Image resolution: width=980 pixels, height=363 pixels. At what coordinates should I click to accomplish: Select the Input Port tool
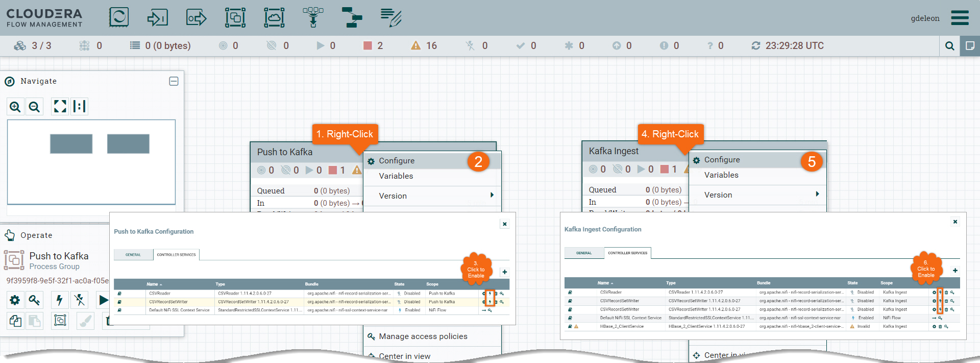pyautogui.click(x=157, y=17)
